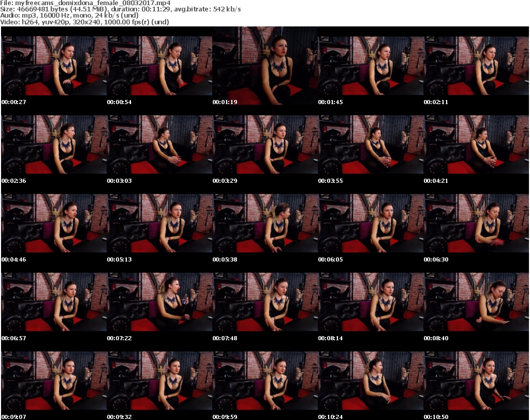Choose the contact sheet frame 00:09:59
Image resolution: width=530 pixels, height=420 pixels.
point(265,381)
